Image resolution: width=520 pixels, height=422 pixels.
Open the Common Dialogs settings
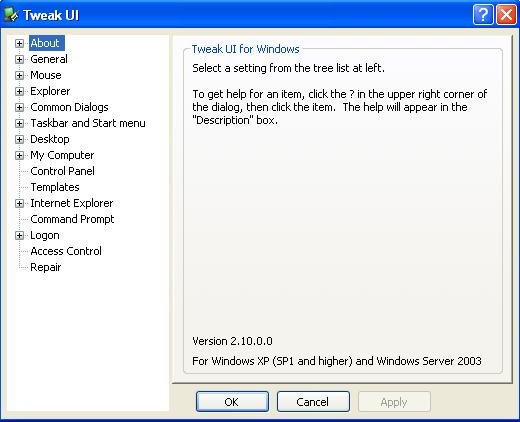pyautogui.click(x=69, y=107)
